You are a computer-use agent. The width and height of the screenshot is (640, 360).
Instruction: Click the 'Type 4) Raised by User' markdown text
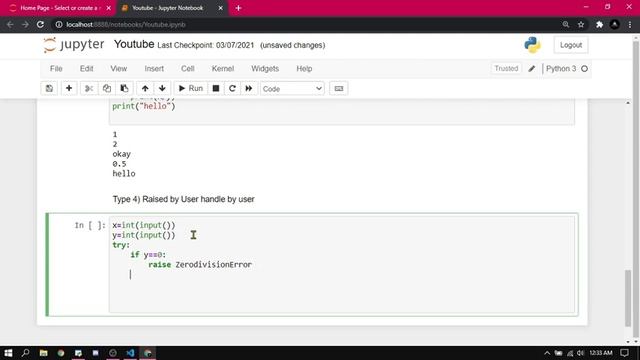183,199
